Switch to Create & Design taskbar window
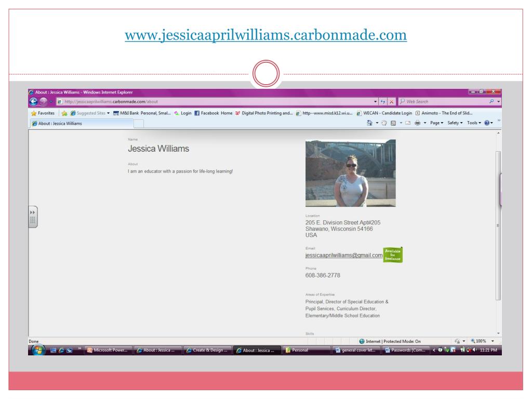This screenshot has height=399, width=532. pos(207,350)
